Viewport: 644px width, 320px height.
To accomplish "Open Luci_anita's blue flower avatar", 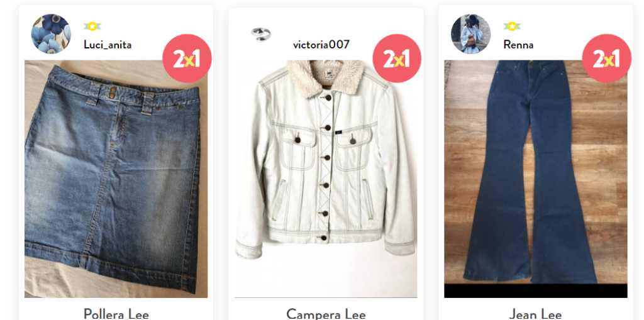I will point(51,34).
